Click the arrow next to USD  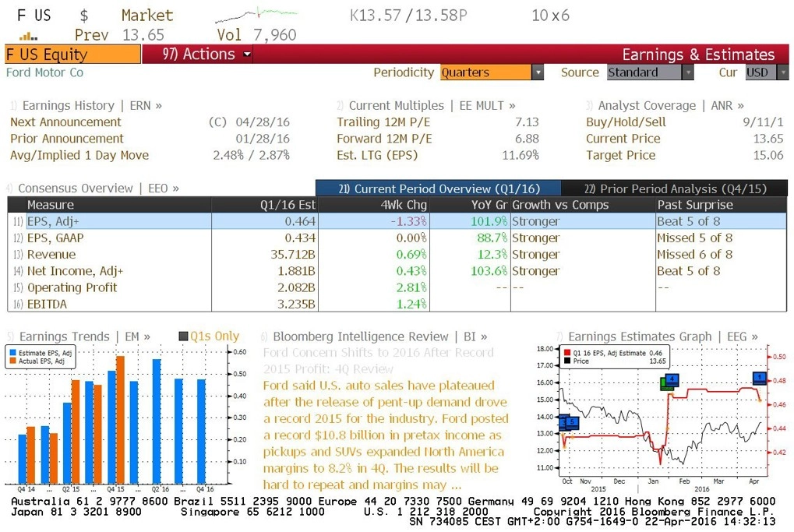point(783,72)
